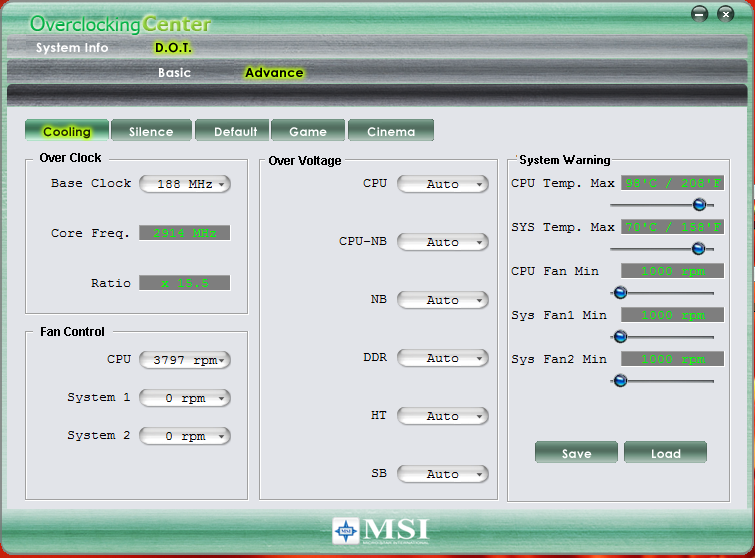Viewport: 755px width, 558px height.
Task: Click the Sys Fan1 Min 1000 rpm value
Action: coord(672,315)
